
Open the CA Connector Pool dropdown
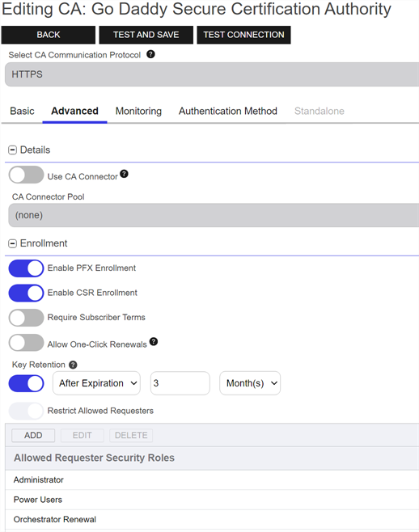pos(214,215)
